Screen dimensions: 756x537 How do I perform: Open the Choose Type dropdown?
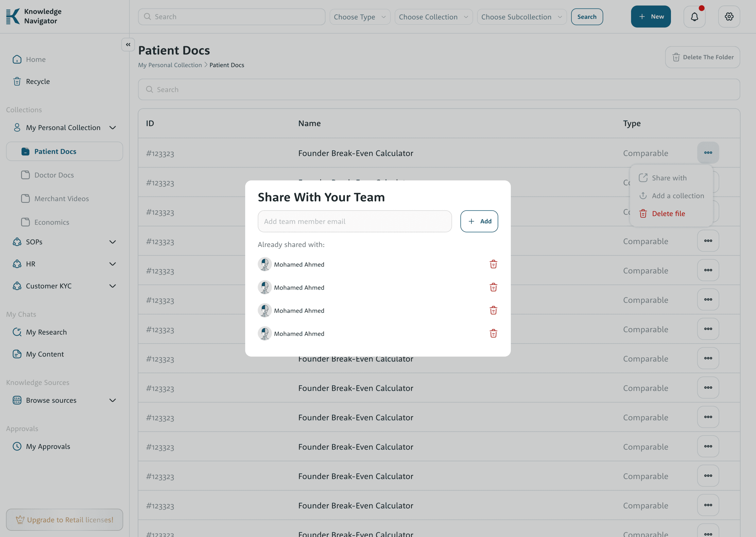(360, 17)
